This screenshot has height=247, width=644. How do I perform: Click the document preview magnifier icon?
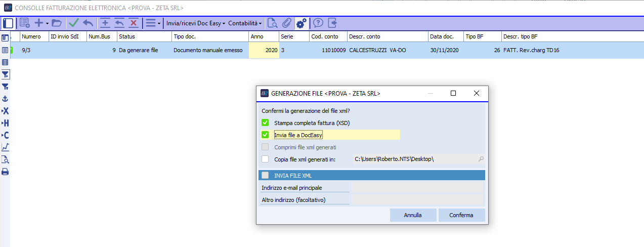(x=273, y=23)
